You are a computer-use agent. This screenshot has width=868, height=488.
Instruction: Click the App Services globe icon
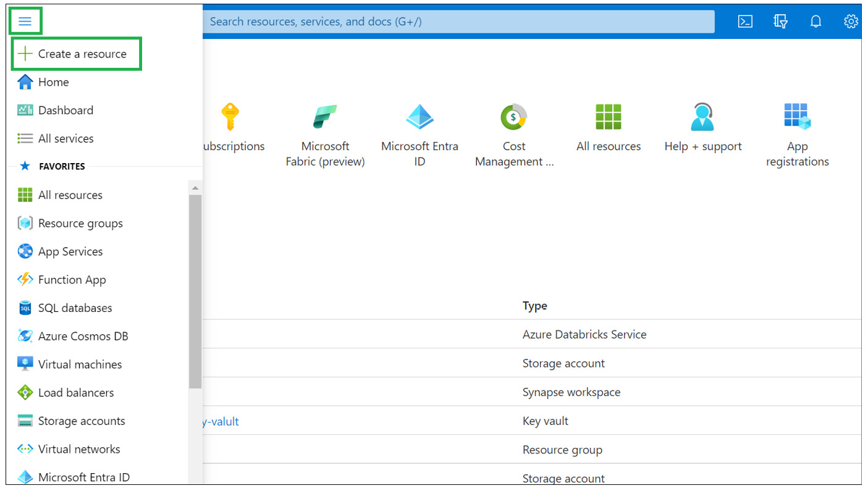[x=25, y=251]
